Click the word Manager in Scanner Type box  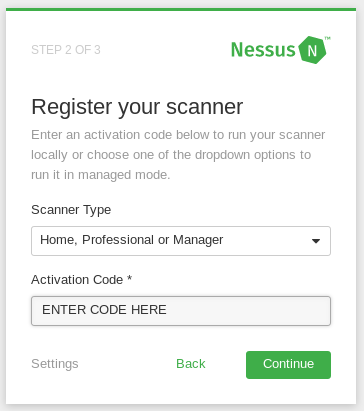tap(198, 240)
